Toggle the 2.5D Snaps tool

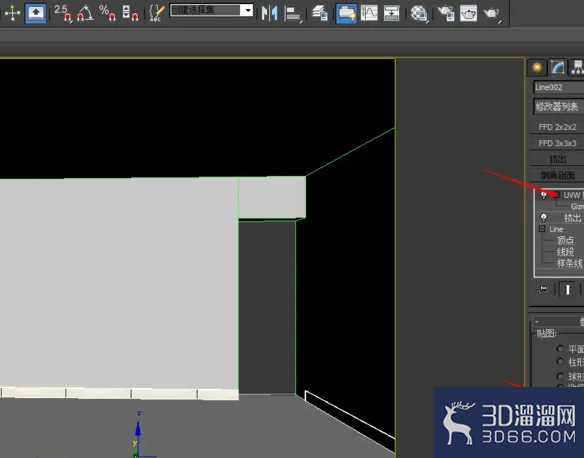63,13
